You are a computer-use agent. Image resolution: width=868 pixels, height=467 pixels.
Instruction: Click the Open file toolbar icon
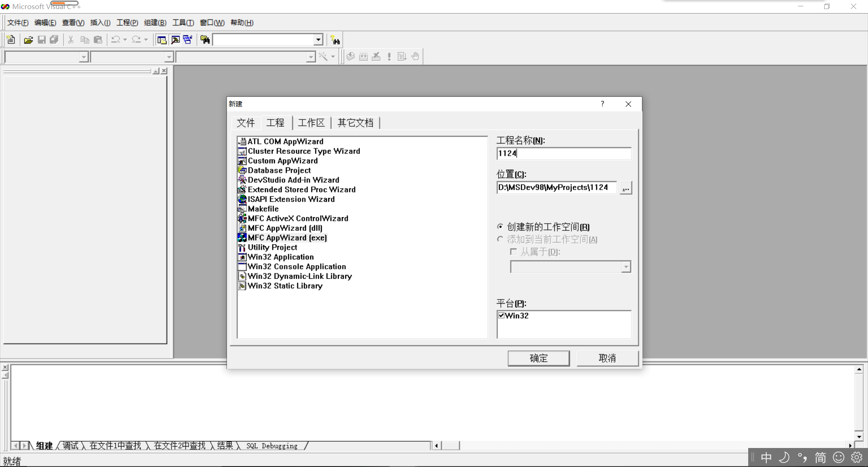pyautogui.click(x=28, y=40)
